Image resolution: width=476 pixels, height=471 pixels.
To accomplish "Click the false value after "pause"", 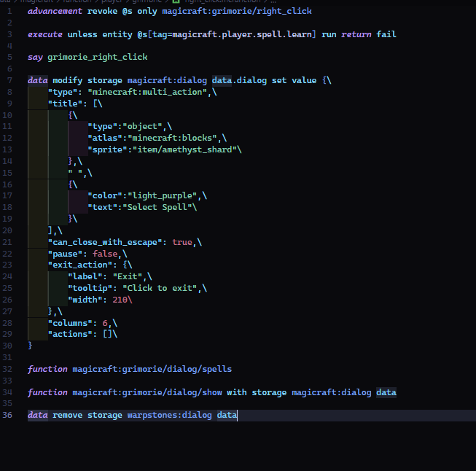I will tap(105, 254).
